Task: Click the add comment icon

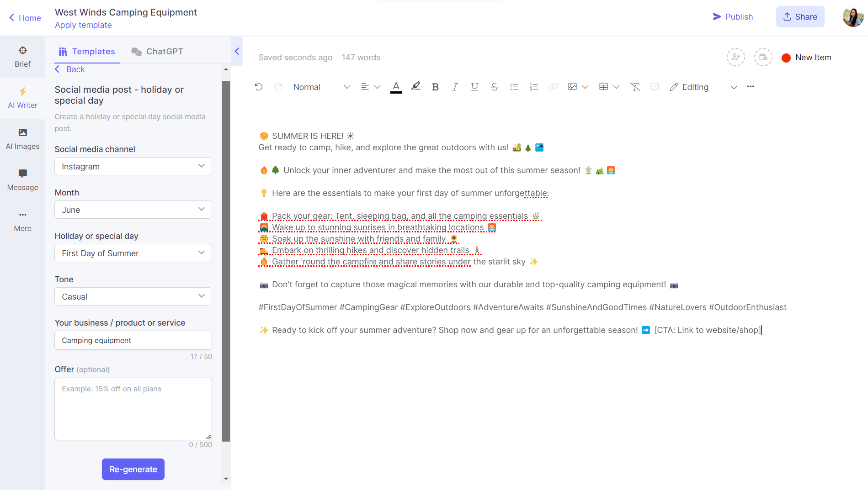Action: (655, 87)
